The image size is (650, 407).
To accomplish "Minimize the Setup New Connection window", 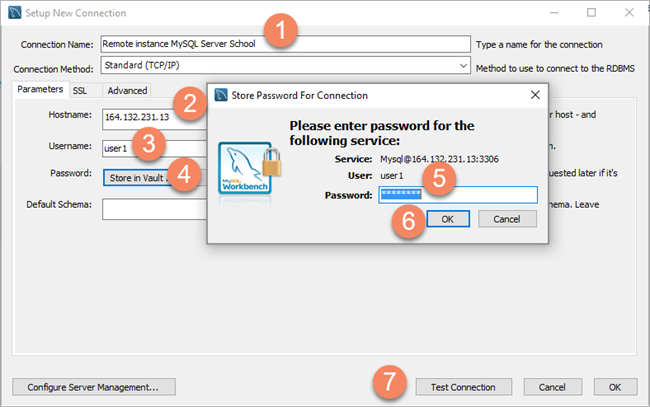I will coord(554,13).
